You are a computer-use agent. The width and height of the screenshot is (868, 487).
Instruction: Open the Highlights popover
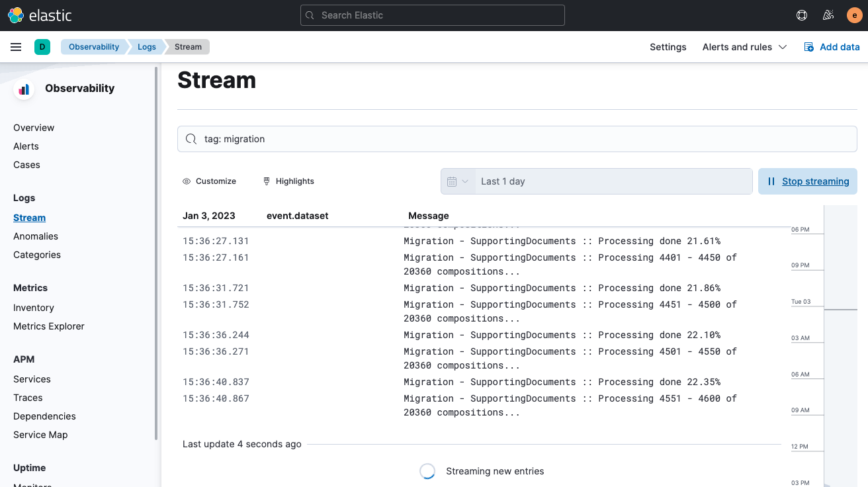[288, 181]
